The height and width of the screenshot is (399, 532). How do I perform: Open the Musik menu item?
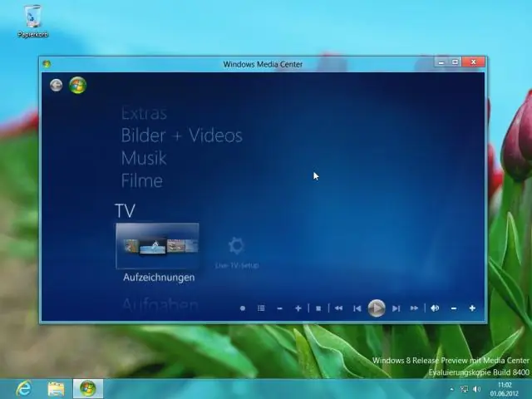(144, 158)
